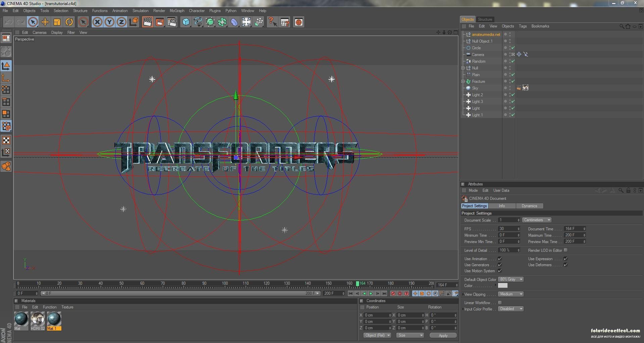Open the spline tools icon
Screen dimensions: 644x343
coord(198,22)
